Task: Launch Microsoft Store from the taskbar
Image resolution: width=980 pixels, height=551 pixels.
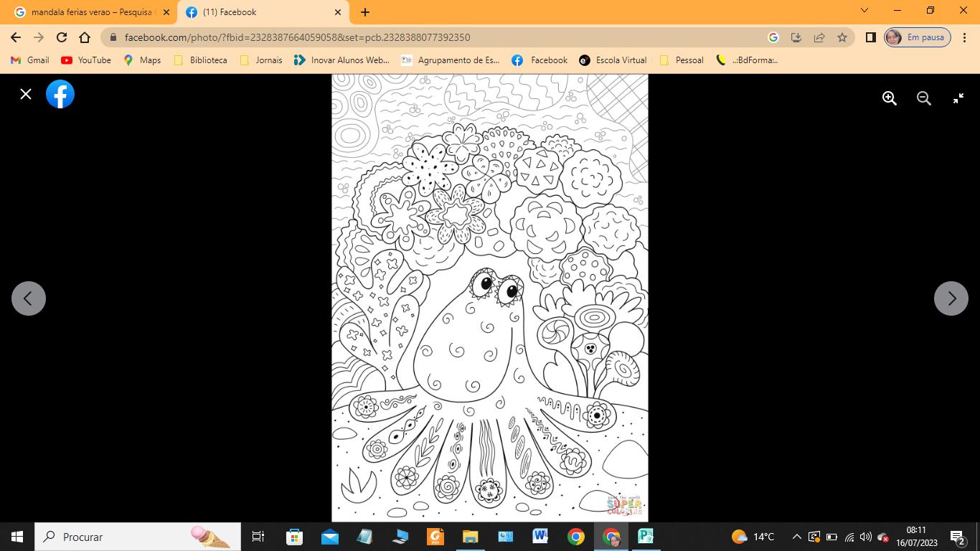Action: (x=294, y=537)
